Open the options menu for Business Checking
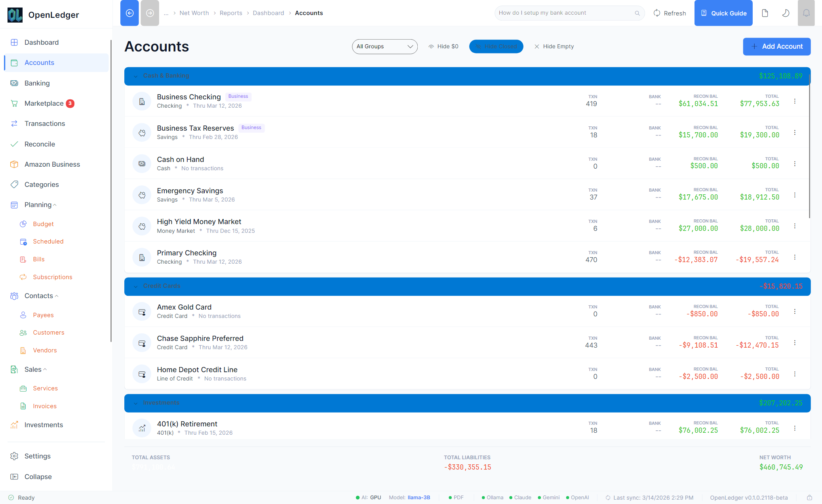This screenshot has width=822, height=504. (795, 101)
